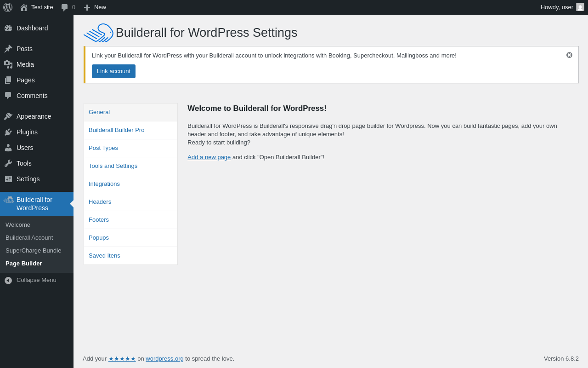The width and height of the screenshot is (588, 368).
Task: Open the Plugins menu
Action: [37, 132]
